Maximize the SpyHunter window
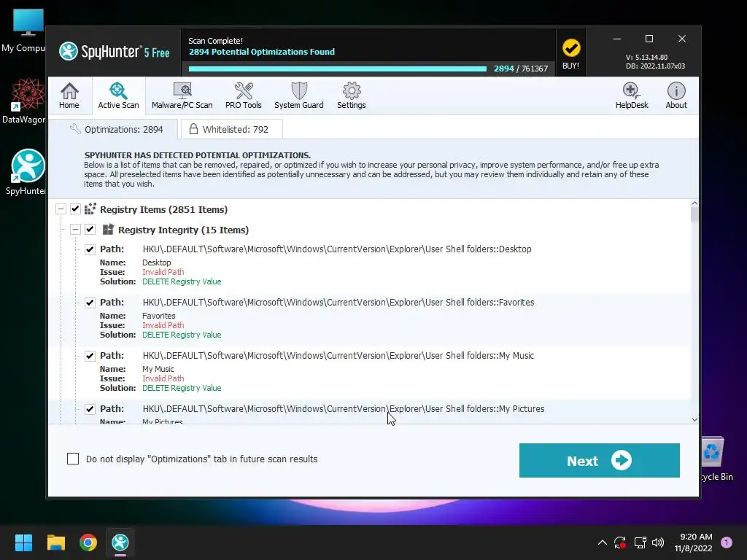Image resolution: width=747 pixels, height=560 pixels. 649,39
